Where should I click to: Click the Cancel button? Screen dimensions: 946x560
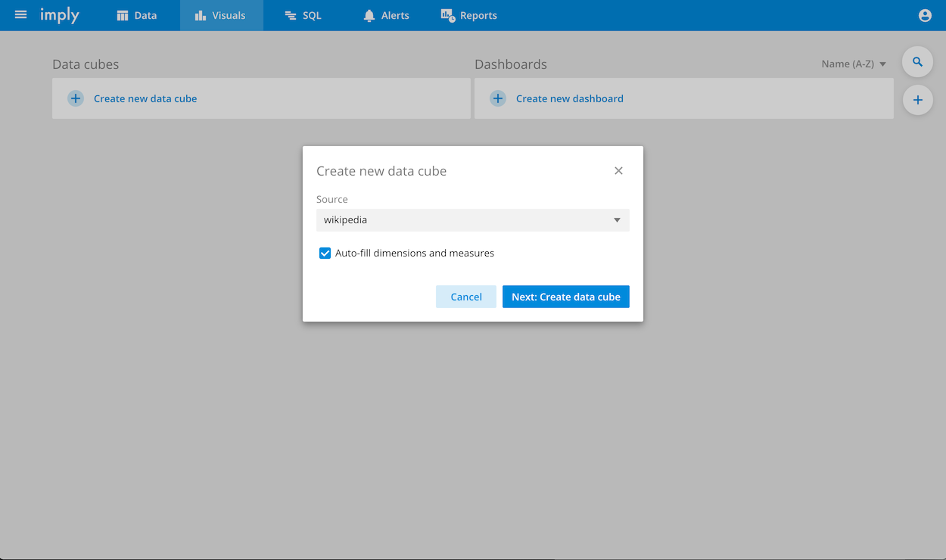tap(466, 297)
